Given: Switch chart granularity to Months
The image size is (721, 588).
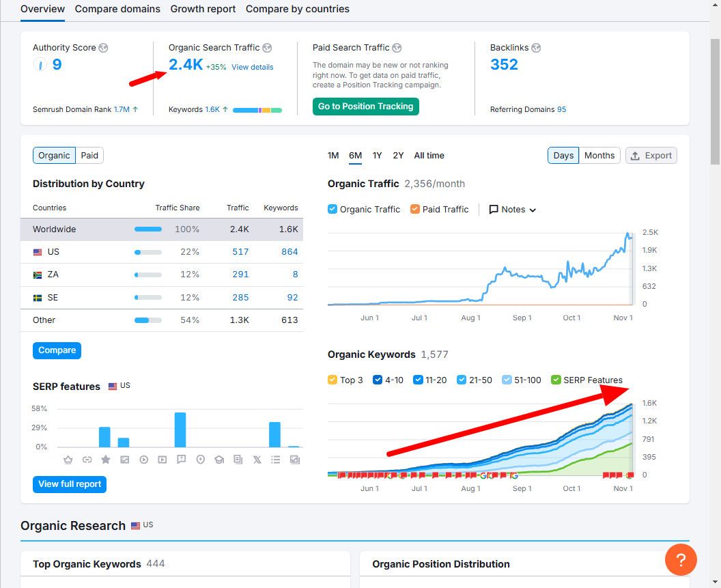Looking at the screenshot, I should point(599,156).
